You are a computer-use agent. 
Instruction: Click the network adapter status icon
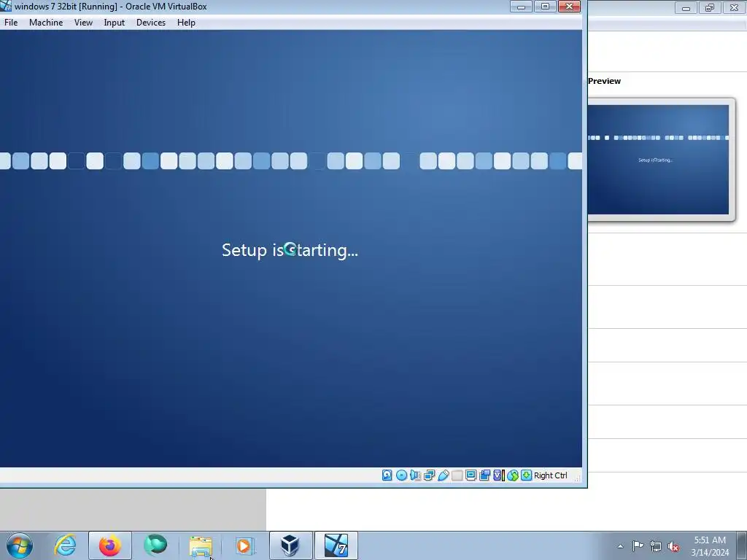pos(429,475)
